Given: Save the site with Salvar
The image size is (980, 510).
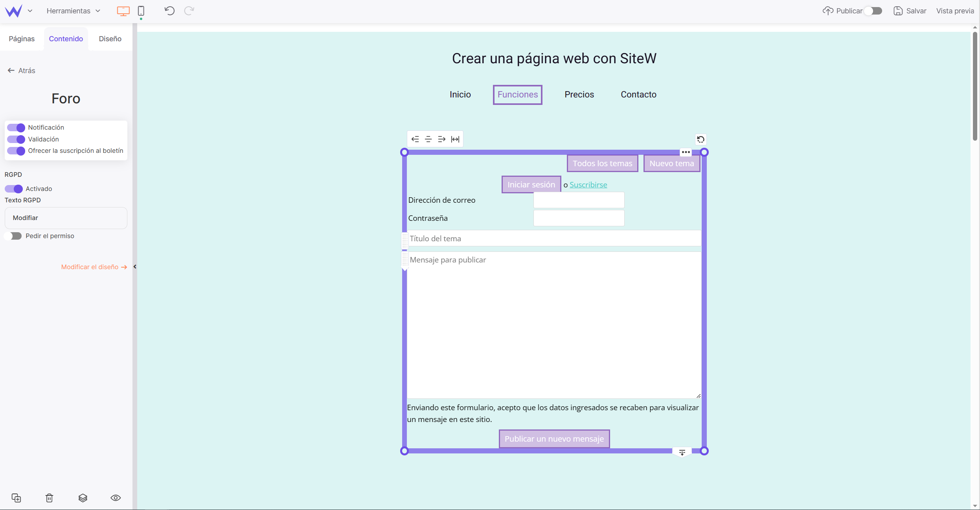Looking at the screenshot, I should [910, 11].
